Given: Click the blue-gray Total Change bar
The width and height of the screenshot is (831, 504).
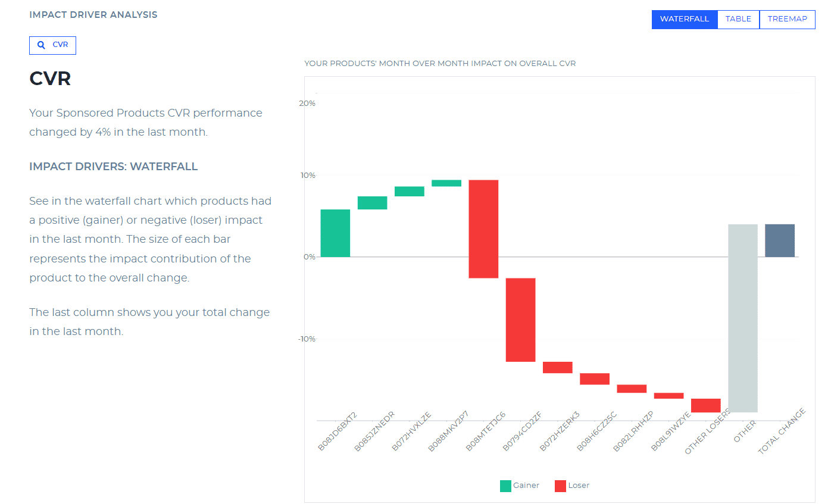Looking at the screenshot, I should [779, 240].
